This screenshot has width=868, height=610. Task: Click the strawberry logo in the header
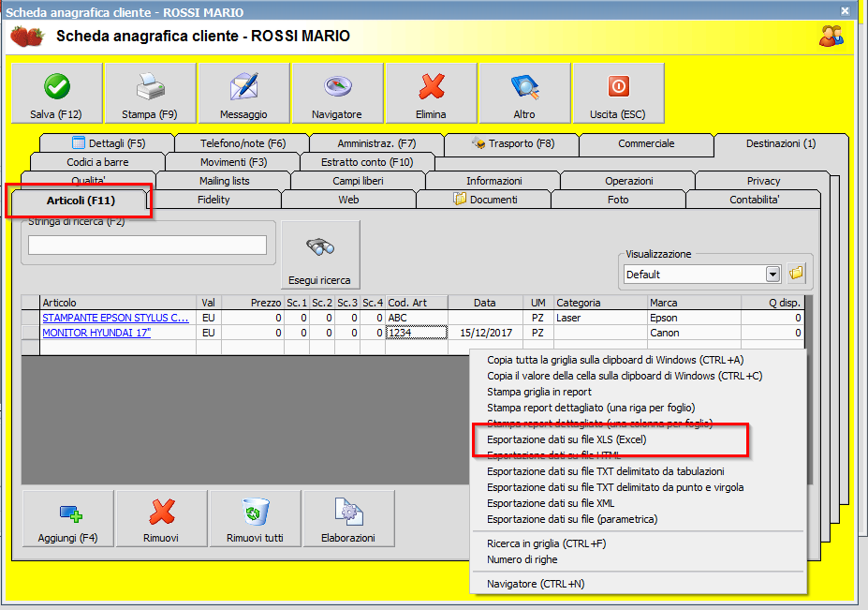tap(27, 37)
